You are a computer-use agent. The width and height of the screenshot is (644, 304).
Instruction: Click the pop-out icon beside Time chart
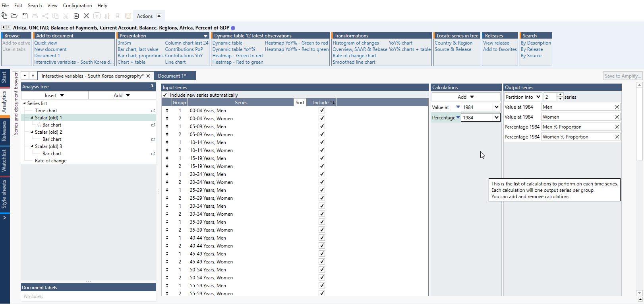pyautogui.click(x=153, y=111)
